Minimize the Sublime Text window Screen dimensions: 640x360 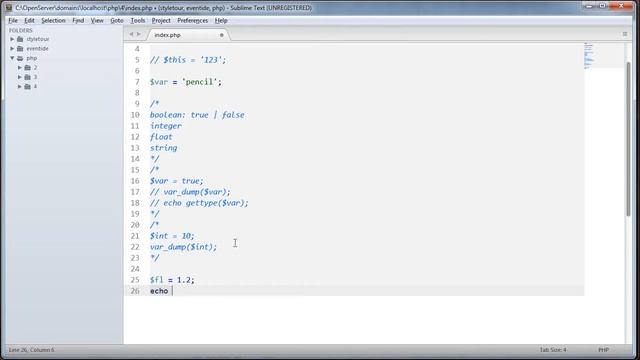pos(589,6)
